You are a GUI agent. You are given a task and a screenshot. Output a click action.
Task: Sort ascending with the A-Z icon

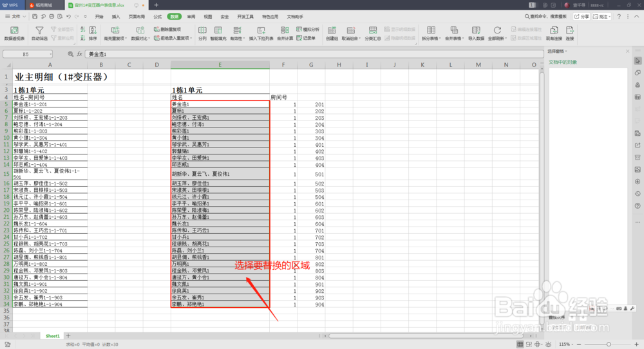[x=82, y=30]
